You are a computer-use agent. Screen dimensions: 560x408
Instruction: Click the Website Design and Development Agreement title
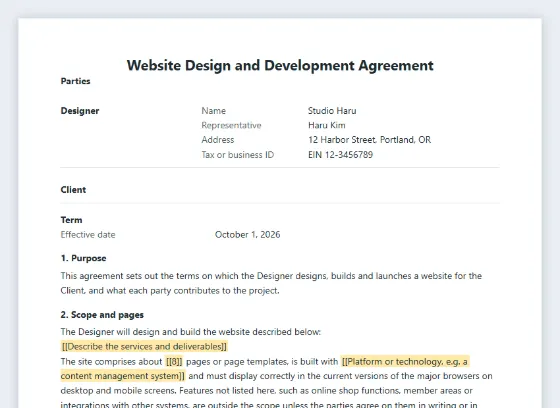click(x=280, y=66)
